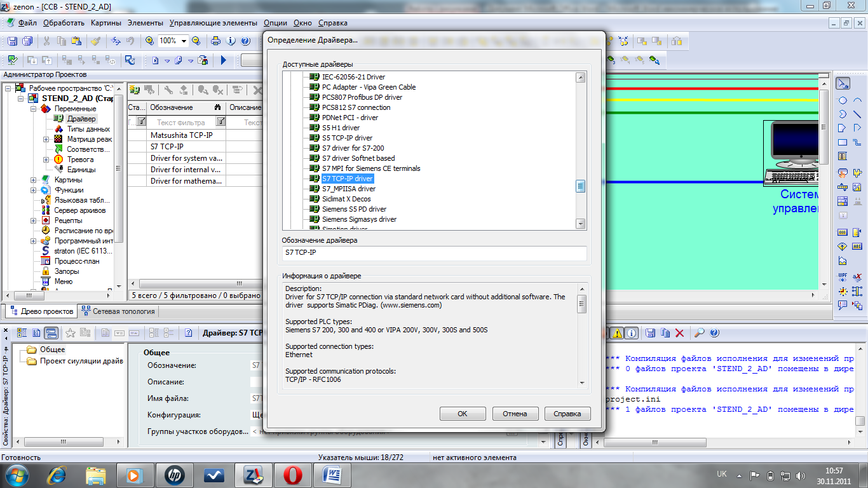Screen dimensions: 868x488
Task: Open Internet Explorer from taskbar
Action: pos(57,475)
